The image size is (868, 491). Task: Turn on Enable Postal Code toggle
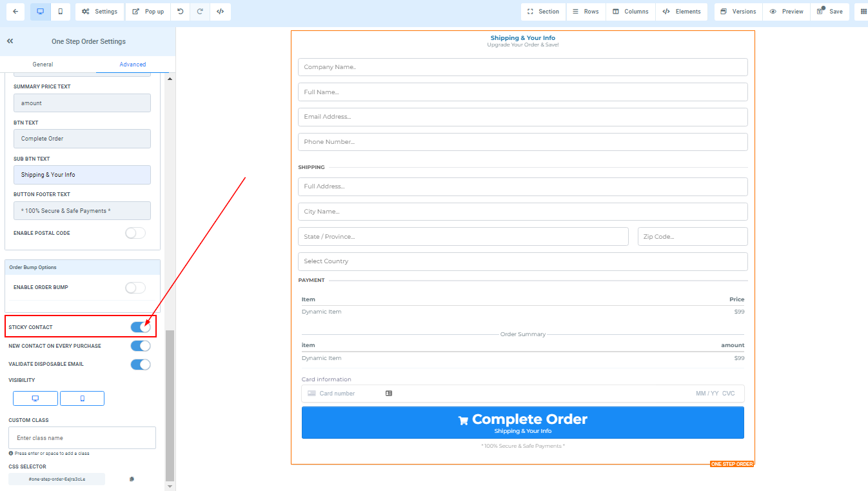135,233
